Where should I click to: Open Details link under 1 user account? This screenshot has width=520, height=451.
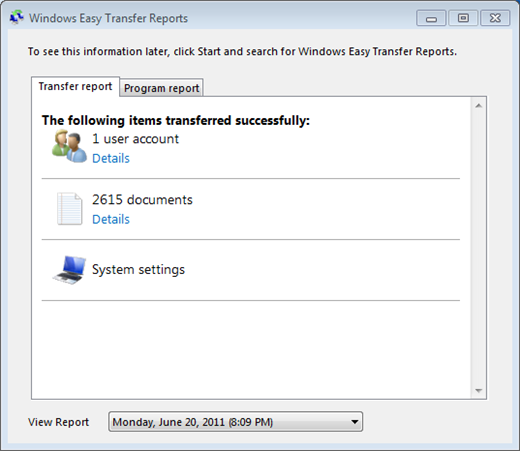click(x=111, y=158)
